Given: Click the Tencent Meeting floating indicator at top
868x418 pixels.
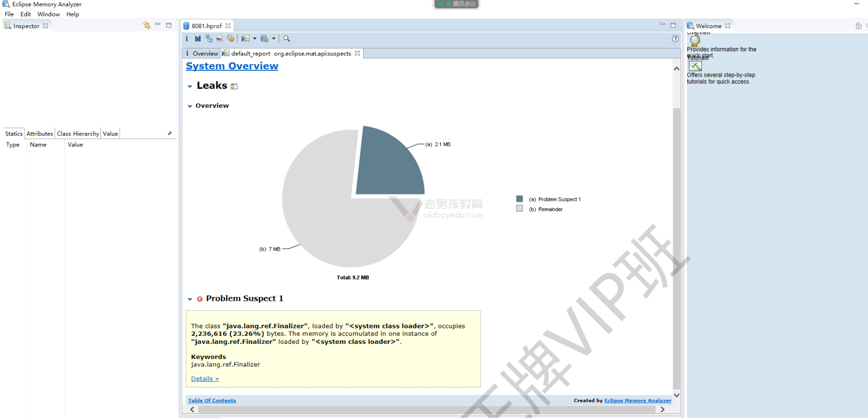Looking at the screenshot, I should [456, 4].
